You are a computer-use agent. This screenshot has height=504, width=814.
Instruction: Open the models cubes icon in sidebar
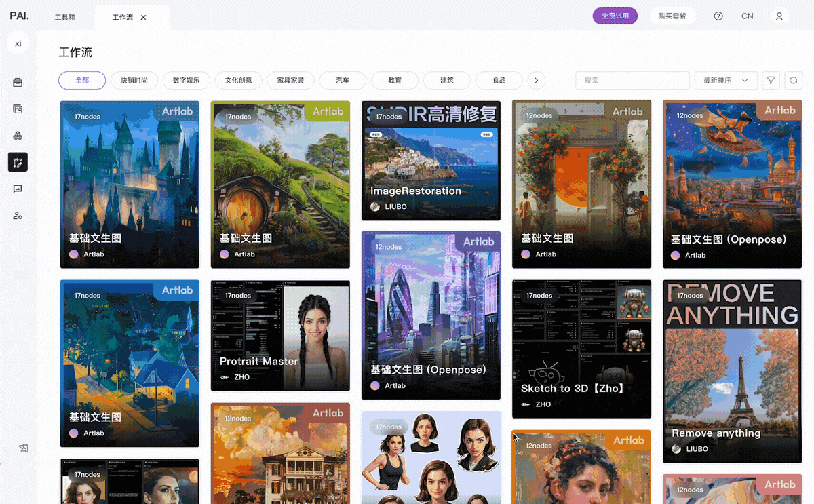[x=18, y=136]
